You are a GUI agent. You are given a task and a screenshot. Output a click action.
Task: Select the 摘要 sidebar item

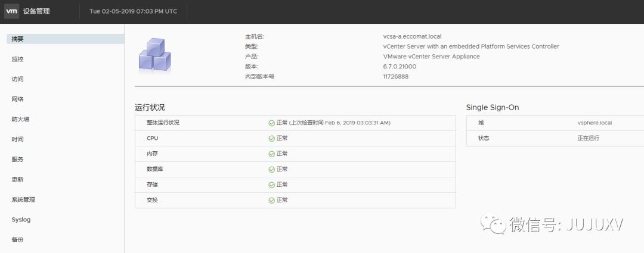(66, 39)
